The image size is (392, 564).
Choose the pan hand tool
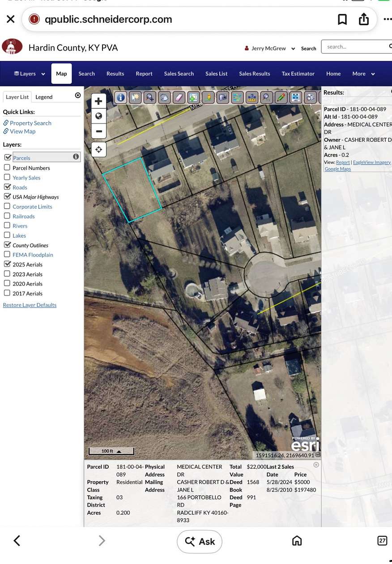164,97
